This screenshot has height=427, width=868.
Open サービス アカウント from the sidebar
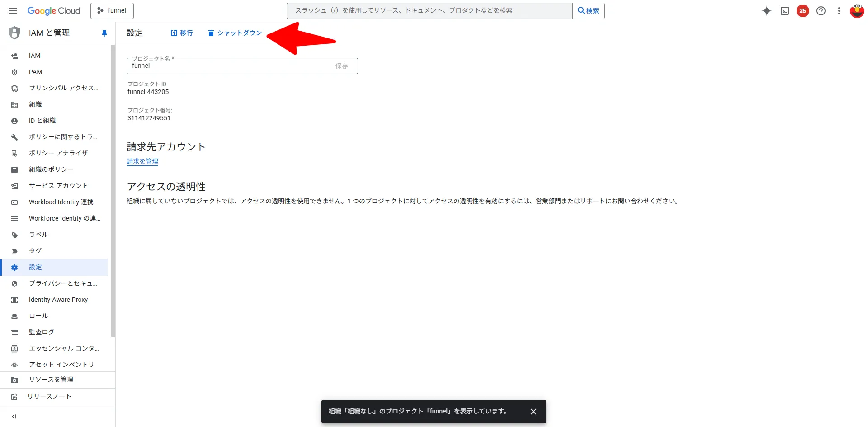pyautogui.click(x=58, y=185)
